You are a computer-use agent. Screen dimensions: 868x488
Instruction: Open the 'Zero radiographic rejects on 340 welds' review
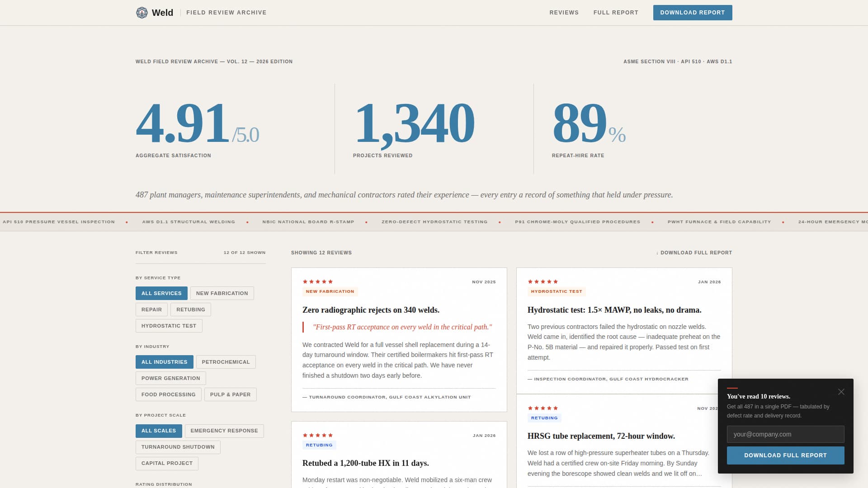tap(371, 310)
